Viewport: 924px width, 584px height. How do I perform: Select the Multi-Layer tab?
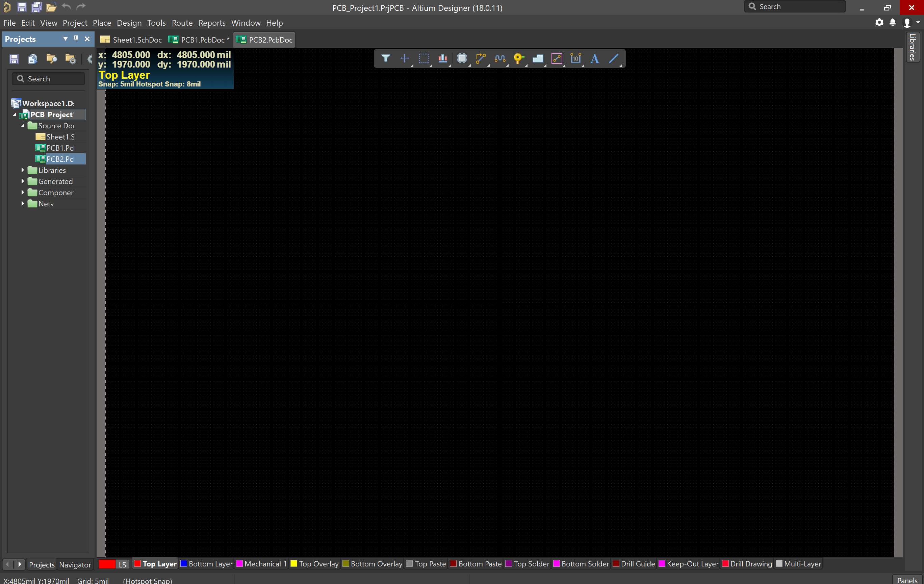[798, 564]
